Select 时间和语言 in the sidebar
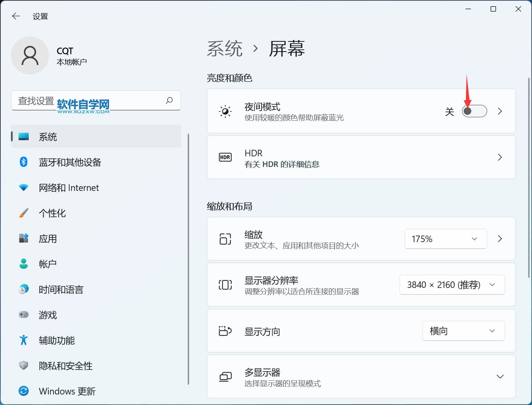The image size is (532, 405). coord(61,289)
